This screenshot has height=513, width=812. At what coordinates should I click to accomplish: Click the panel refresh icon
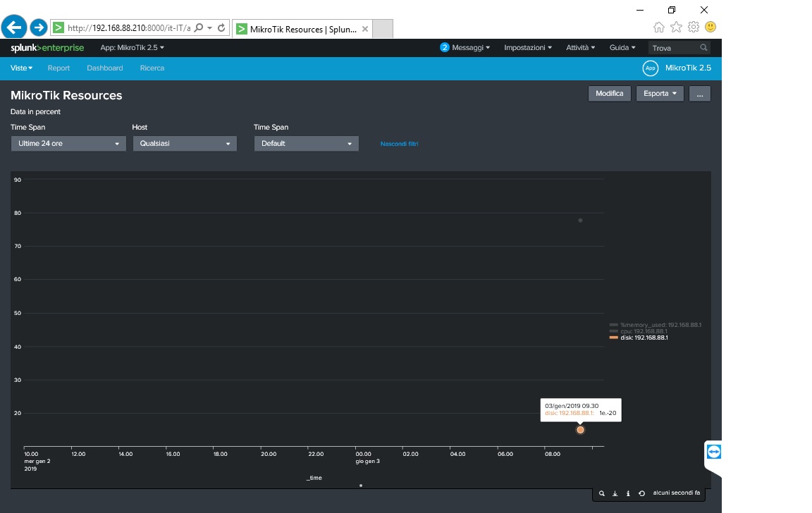(x=641, y=494)
